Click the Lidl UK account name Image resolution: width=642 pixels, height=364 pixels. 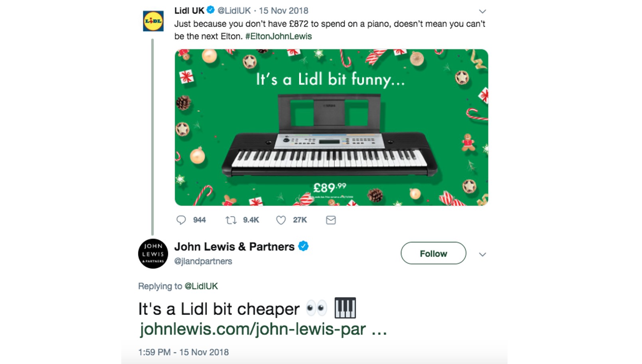click(189, 11)
